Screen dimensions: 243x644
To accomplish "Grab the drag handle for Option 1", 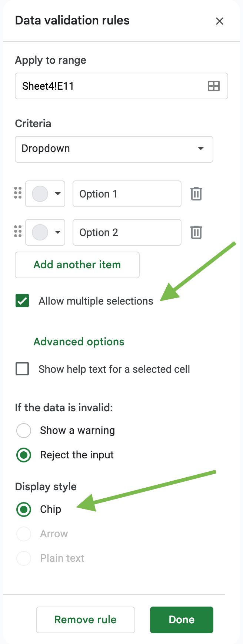I will tap(18, 193).
